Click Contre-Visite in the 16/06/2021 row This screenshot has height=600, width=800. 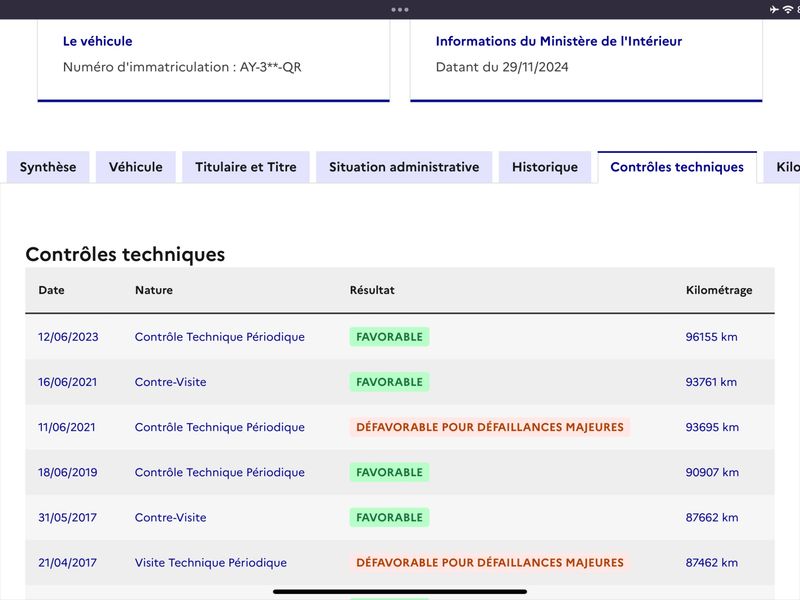coord(170,382)
